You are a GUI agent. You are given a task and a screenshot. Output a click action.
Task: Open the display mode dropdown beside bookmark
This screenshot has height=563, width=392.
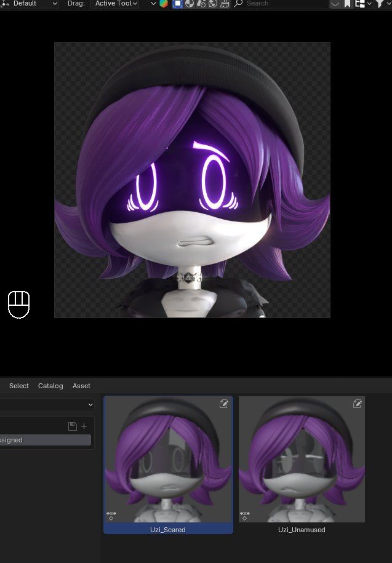tap(362, 4)
